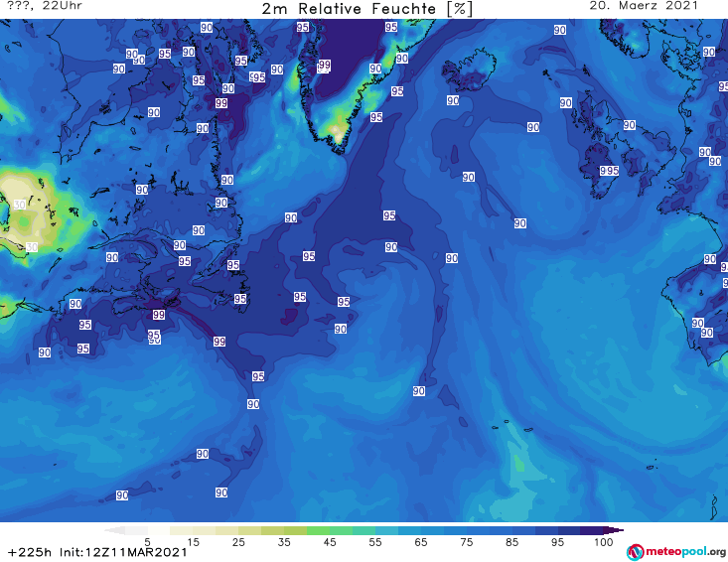Click the '90' contour label over Iceland's southern coast
Image resolution: width=728 pixels, height=562 pixels.
(x=453, y=100)
